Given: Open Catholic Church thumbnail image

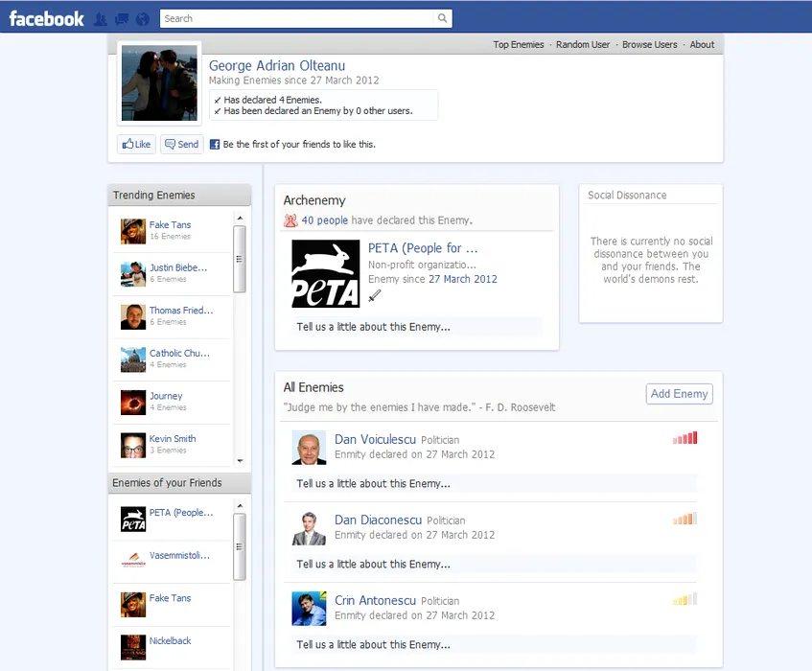Looking at the screenshot, I should pyautogui.click(x=133, y=359).
